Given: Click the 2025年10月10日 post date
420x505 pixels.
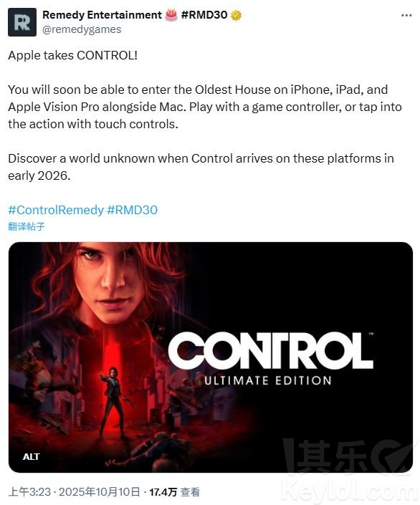Looking at the screenshot, I should [x=100, y=492].
